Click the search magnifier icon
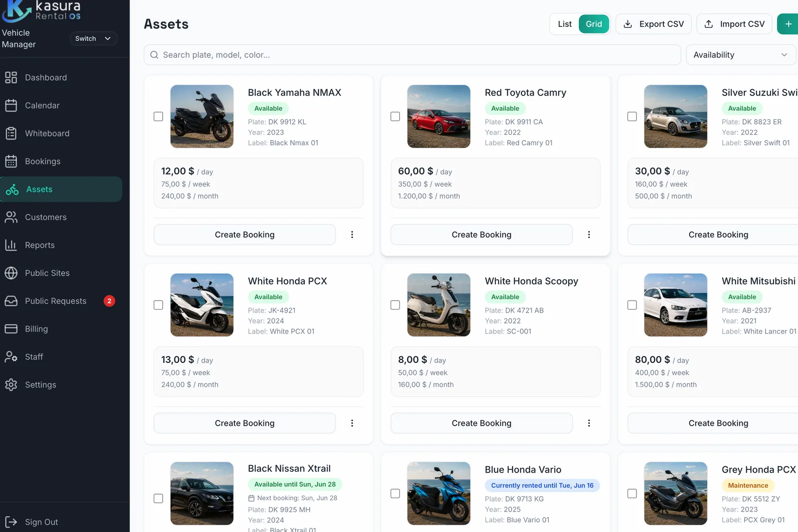The image size is (798, 532). coord(155,55)
